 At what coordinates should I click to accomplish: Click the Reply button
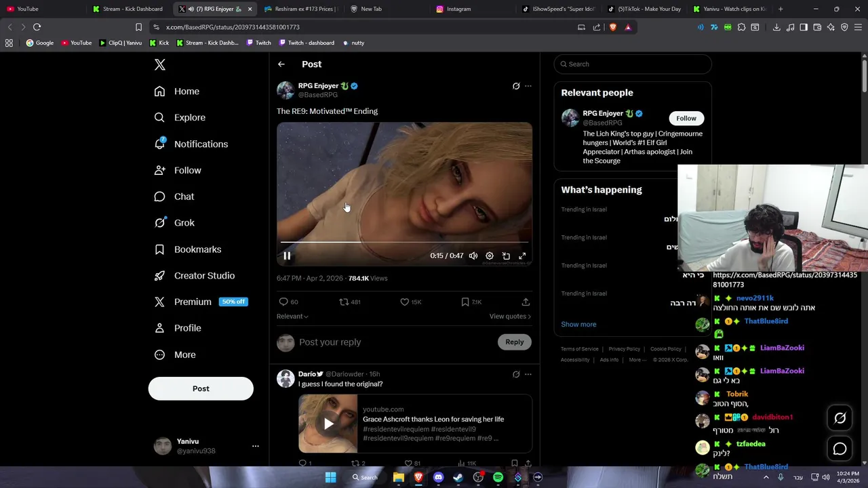(515, 342)
